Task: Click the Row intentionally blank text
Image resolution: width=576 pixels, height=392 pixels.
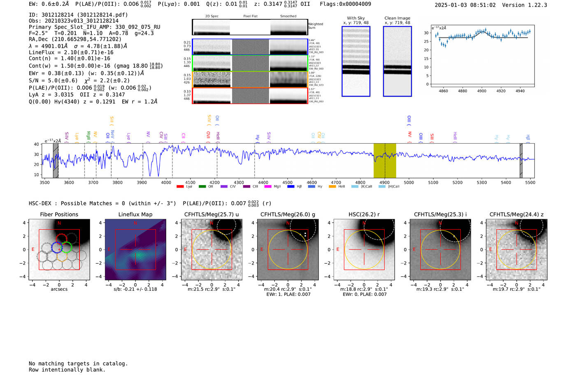Action: [x=67, y=370]
